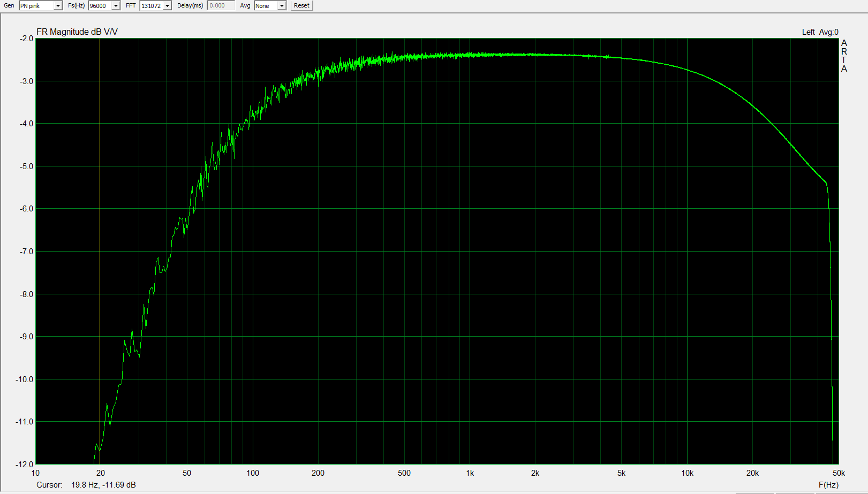Click the Delay(ms) input field
868x494 pixels.
coord(221,5)
